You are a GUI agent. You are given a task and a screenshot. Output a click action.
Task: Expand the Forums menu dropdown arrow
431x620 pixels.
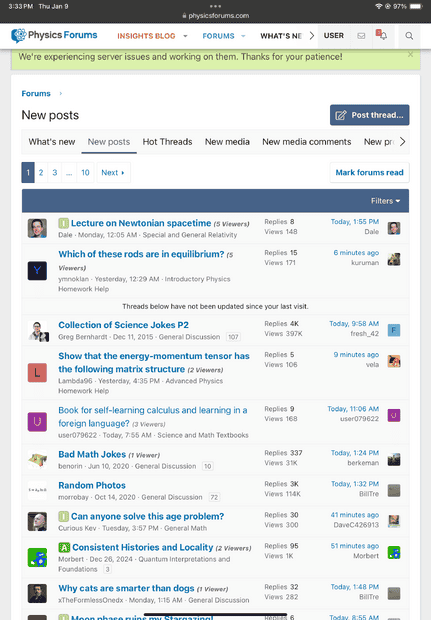pyautogui.click(x=243, y=36)
